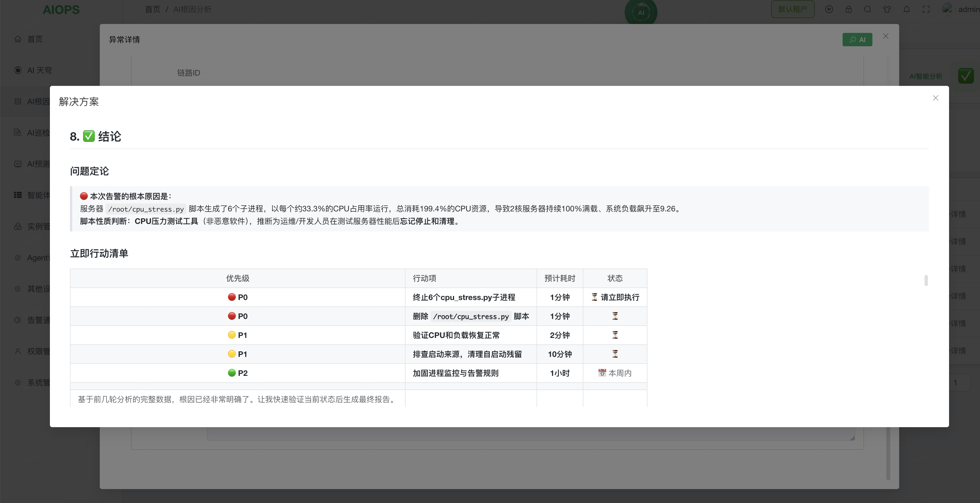Screen dimensions: 980x503
Task: Close the 解决方案 dialog
Action: (935, 98)
